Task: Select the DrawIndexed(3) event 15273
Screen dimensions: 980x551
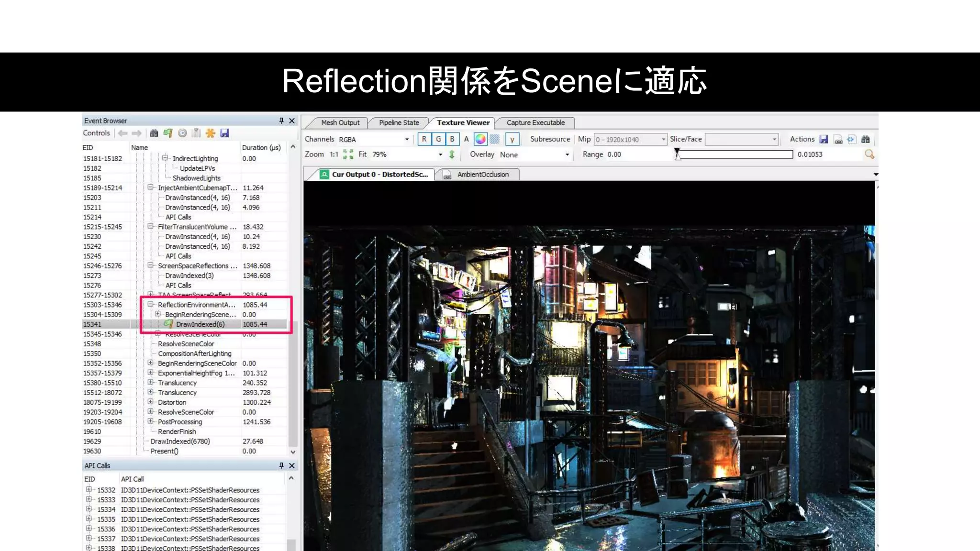Action: 185,275
